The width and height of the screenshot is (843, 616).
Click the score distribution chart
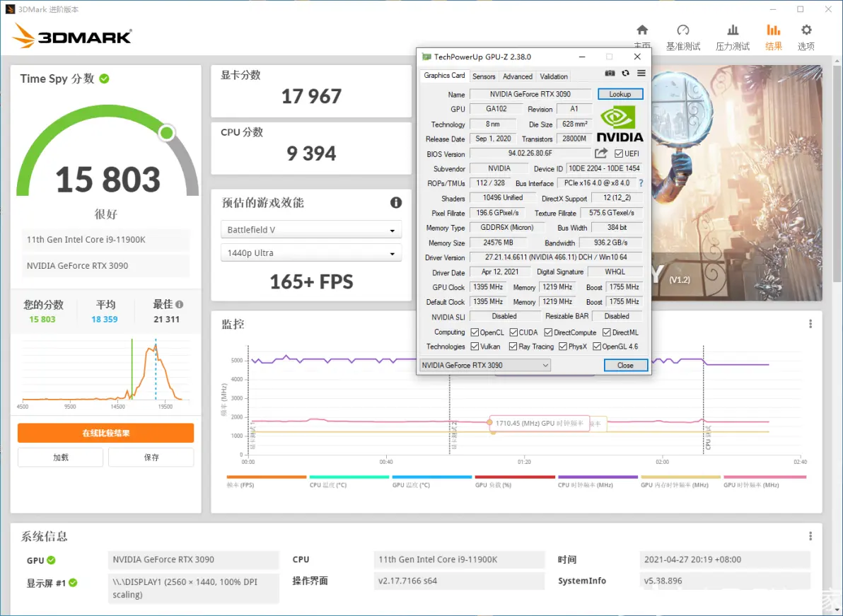(105, 373)
